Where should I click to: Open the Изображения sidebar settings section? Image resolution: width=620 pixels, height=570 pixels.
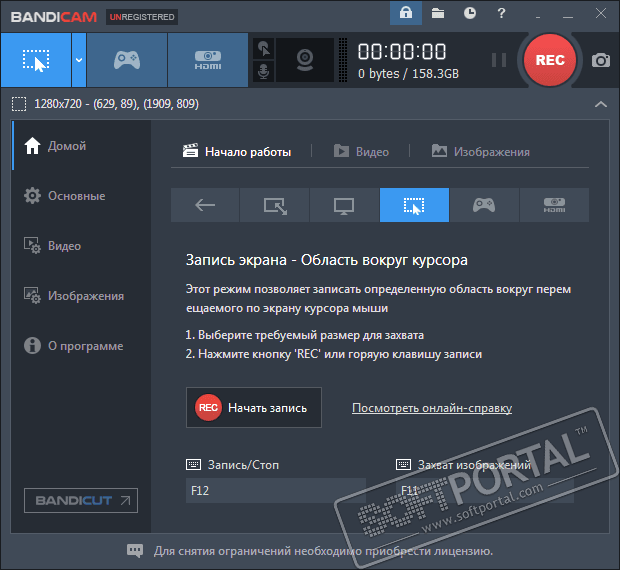coord(81,296)
